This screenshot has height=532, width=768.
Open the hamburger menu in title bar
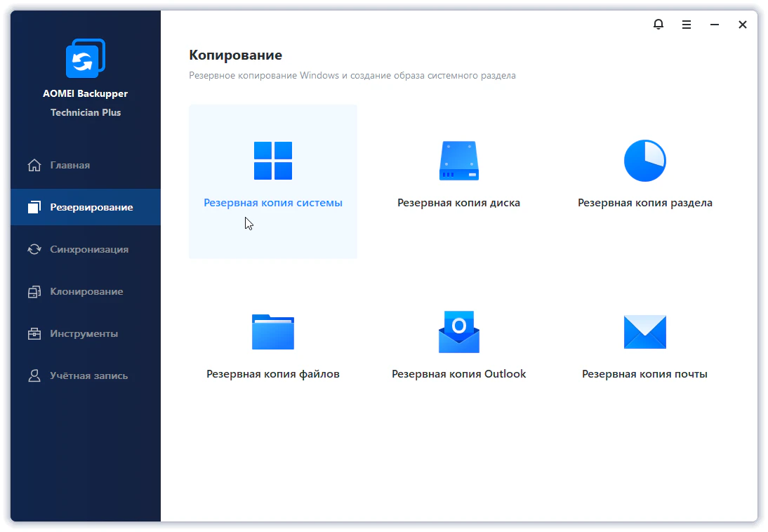(x=687, y=25)
